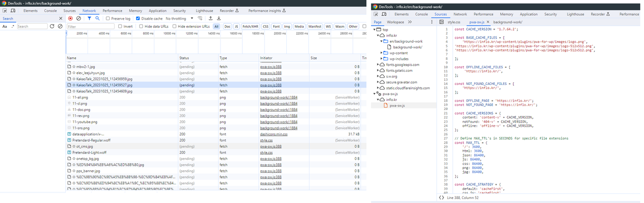Viewport: 644px width, 203px height.
Task: Click the inspect element icon in Network window
Action: pyautogui.click(x=5, y=11)
